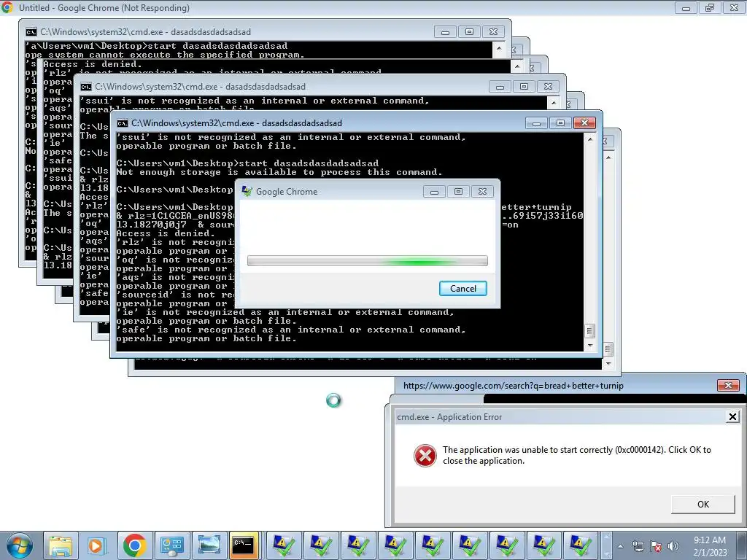The height and width of the screenshot is (560, 747).
Task: Minimize the middle cmd.exe window
Action: pyautogui.click(x=500, y=87)
